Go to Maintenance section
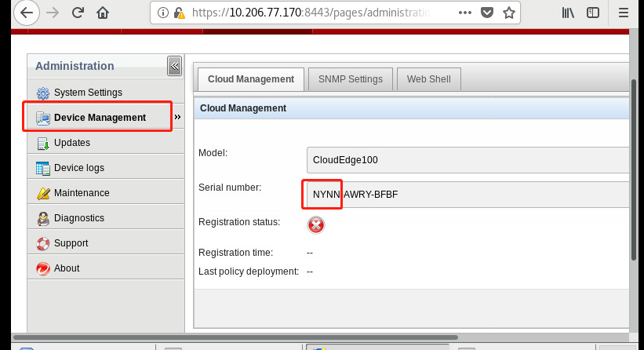644x350 pixels. (x=106, y=193)
